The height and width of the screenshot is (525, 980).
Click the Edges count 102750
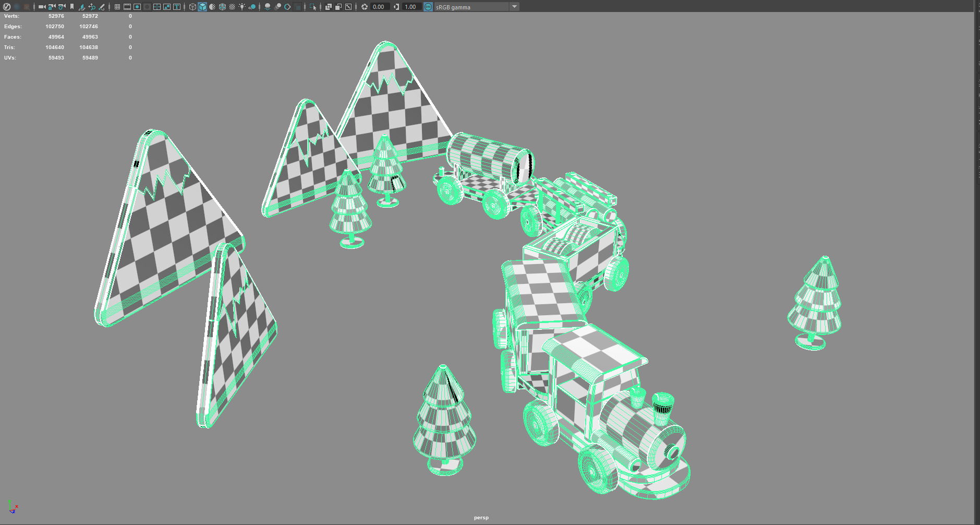55,27
